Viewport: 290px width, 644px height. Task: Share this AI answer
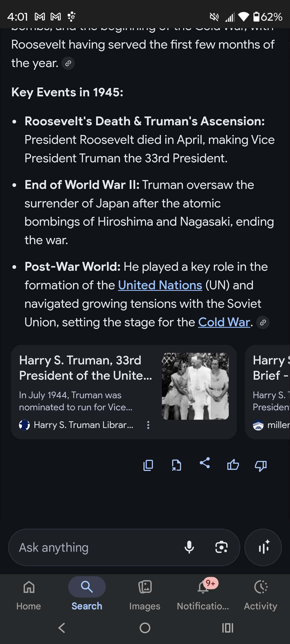click(x=205, y=463)
